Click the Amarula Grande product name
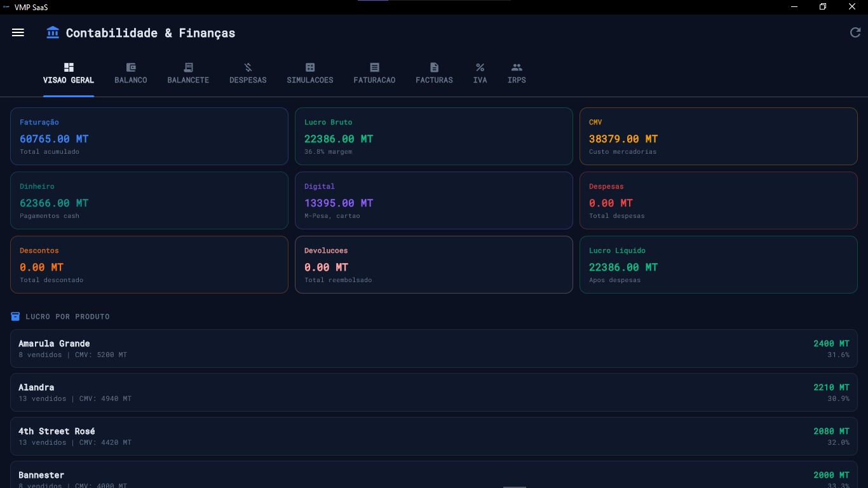This screenshot has width=868, height=488. click(54, 343)
